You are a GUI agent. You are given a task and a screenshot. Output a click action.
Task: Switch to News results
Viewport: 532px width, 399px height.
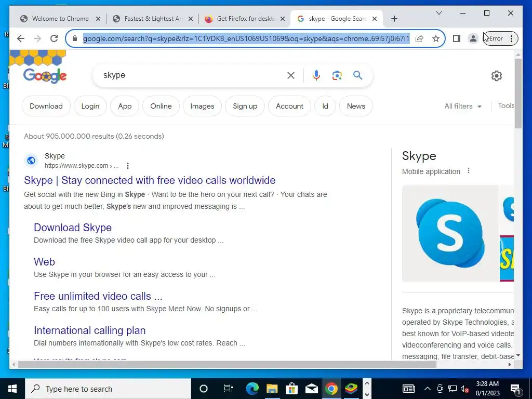click(x=356, y=106)
